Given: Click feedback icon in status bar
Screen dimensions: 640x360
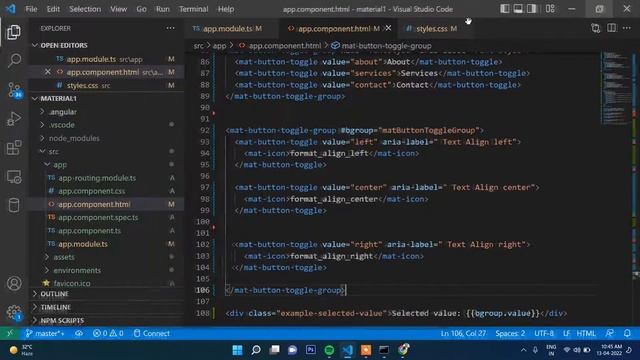Looking at the screenshot, I should point(610,333).
